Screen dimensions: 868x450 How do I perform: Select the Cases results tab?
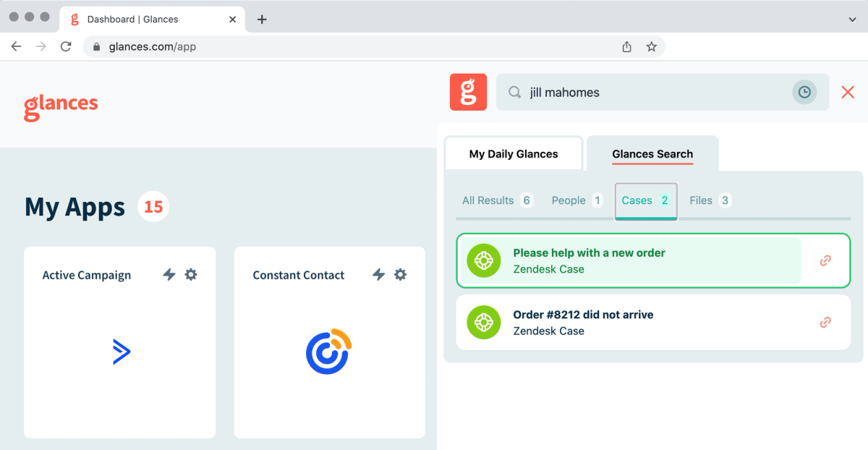tap(646, 201)
